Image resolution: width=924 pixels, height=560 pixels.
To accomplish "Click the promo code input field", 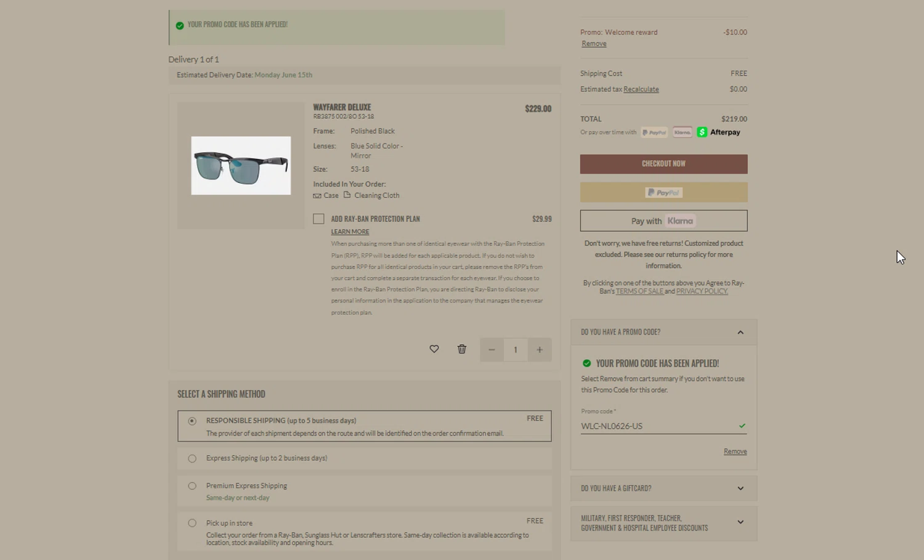I will point(663,426).
